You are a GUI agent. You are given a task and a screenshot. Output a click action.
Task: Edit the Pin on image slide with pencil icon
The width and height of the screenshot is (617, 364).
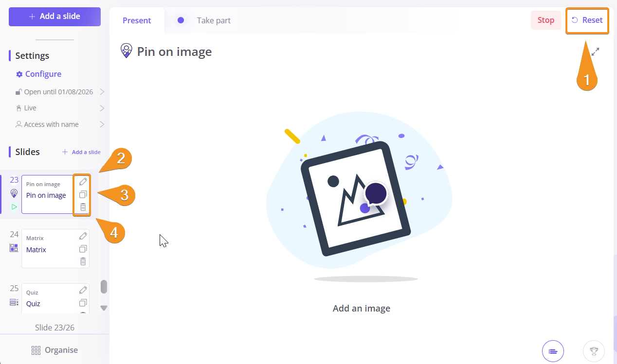click(x=83, y=182)
